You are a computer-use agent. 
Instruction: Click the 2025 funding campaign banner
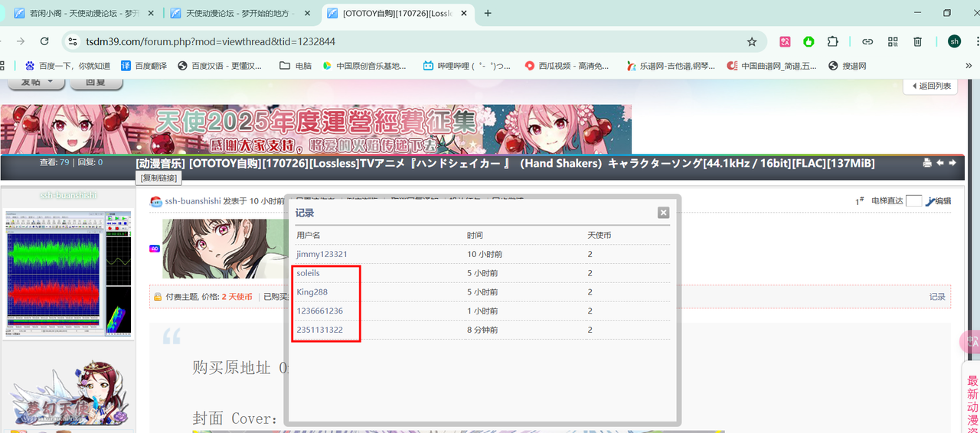tap(316, 130)
